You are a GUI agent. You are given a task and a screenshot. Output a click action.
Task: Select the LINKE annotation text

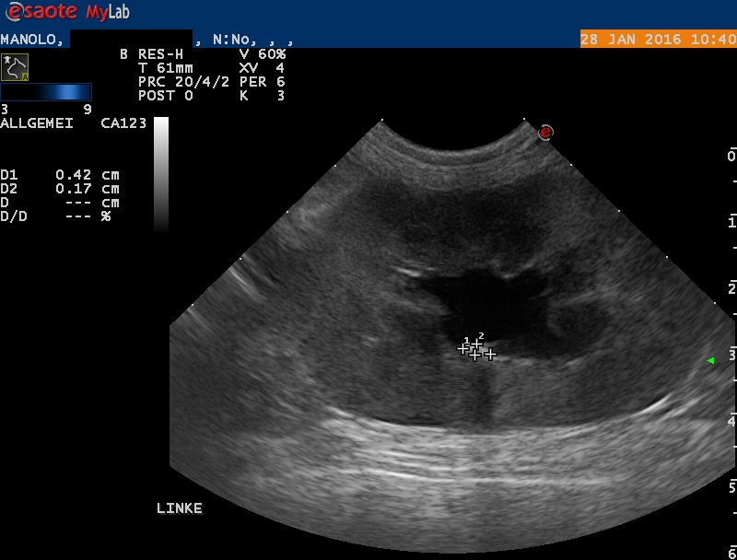179,508
